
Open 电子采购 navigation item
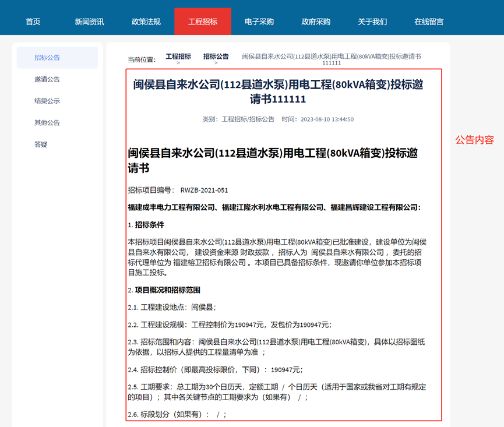coord(259,22)
